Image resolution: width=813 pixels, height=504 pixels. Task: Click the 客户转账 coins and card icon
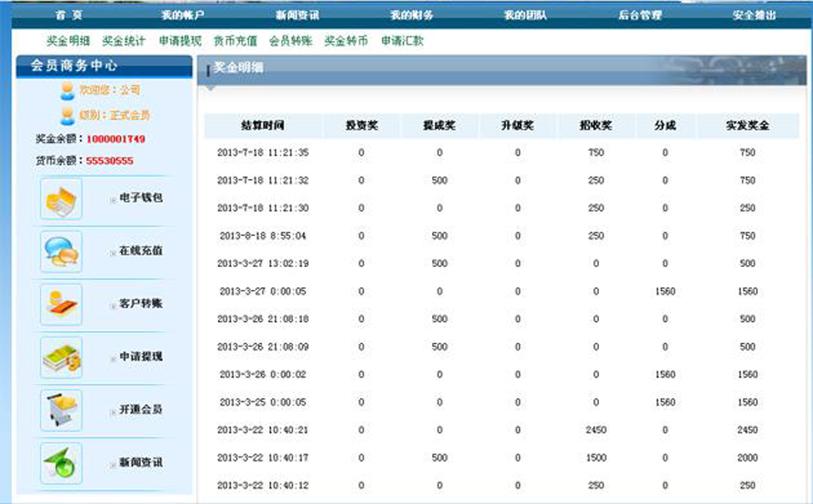[x=61, y=305]
